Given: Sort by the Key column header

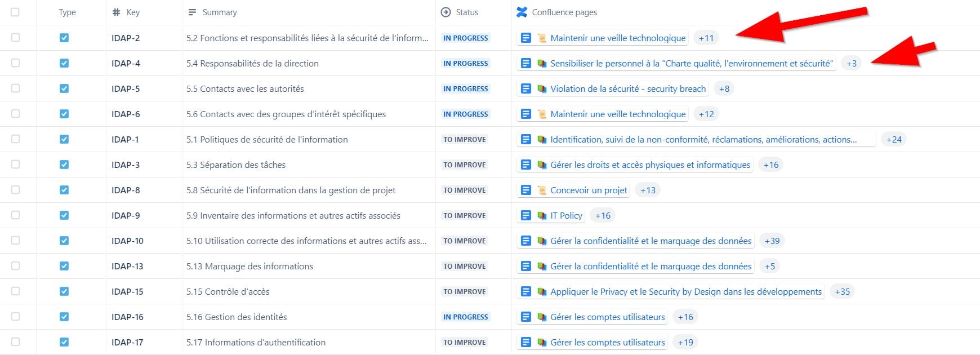Looking at the screenshot, I should (x=133, y=12).
